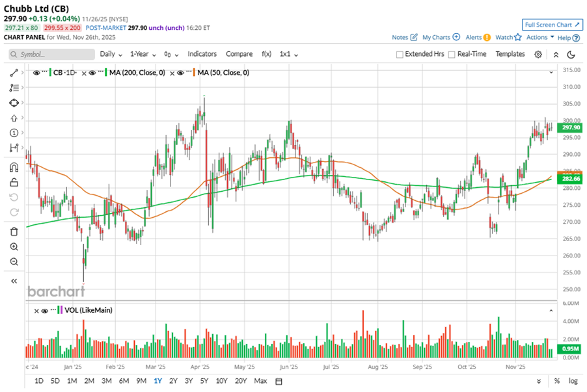Screen dimensions: 587x392
Task: Select the 3M time range
Action: 106,381
